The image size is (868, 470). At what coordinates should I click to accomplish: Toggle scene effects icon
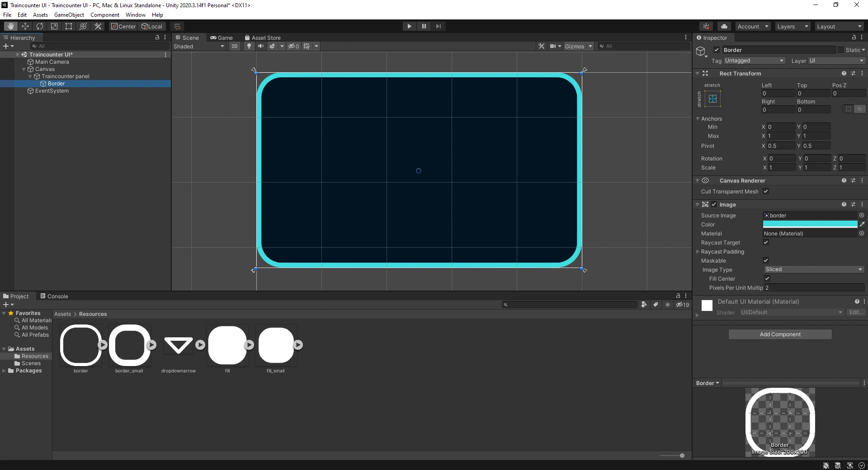272,46
